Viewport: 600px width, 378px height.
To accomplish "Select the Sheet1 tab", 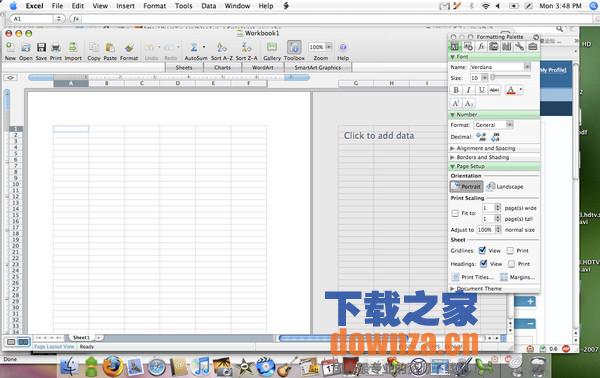I will tap(81, 337).
